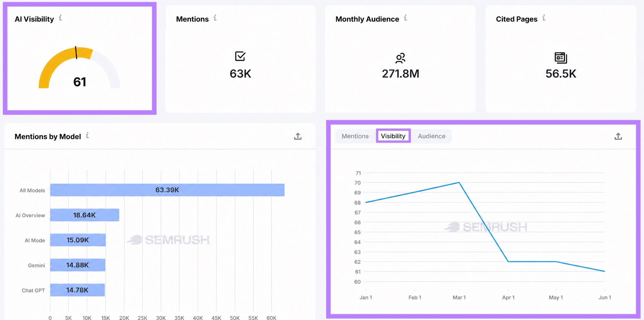Click the Monthly Audience card title
The height and width of the screenshot is (320, 644).
[x=367, y=19]
